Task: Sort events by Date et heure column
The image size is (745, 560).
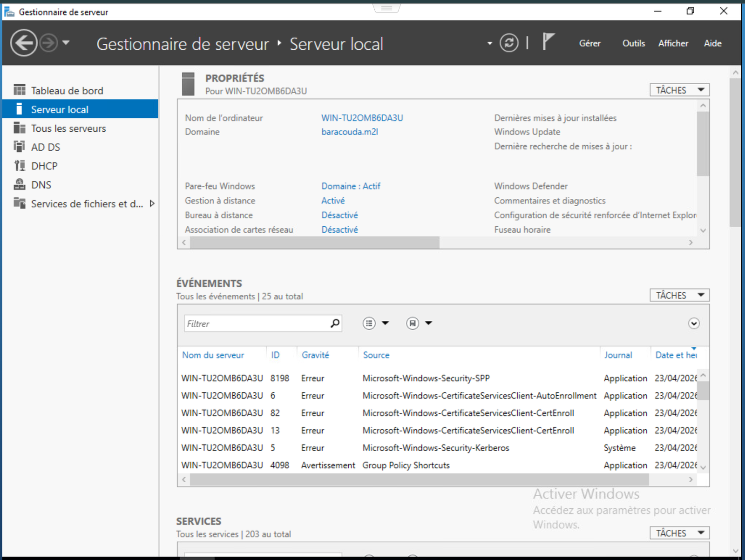Action: [676, 355]
